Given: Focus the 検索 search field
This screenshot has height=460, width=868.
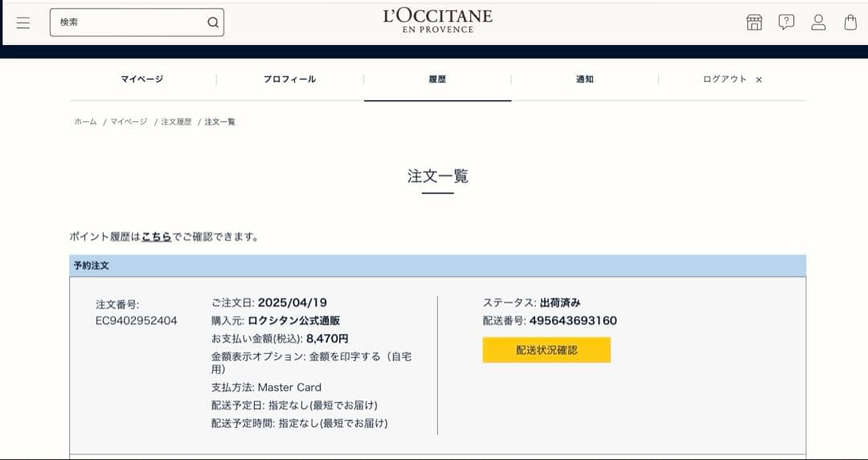Looking at the screenshot, I should (137, 23).
